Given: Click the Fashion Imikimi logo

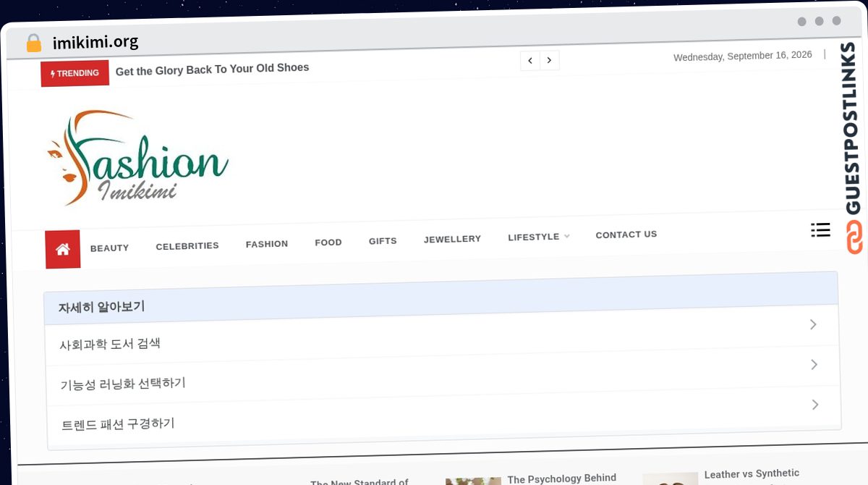Looking at the screenshot, I should 138,158.
